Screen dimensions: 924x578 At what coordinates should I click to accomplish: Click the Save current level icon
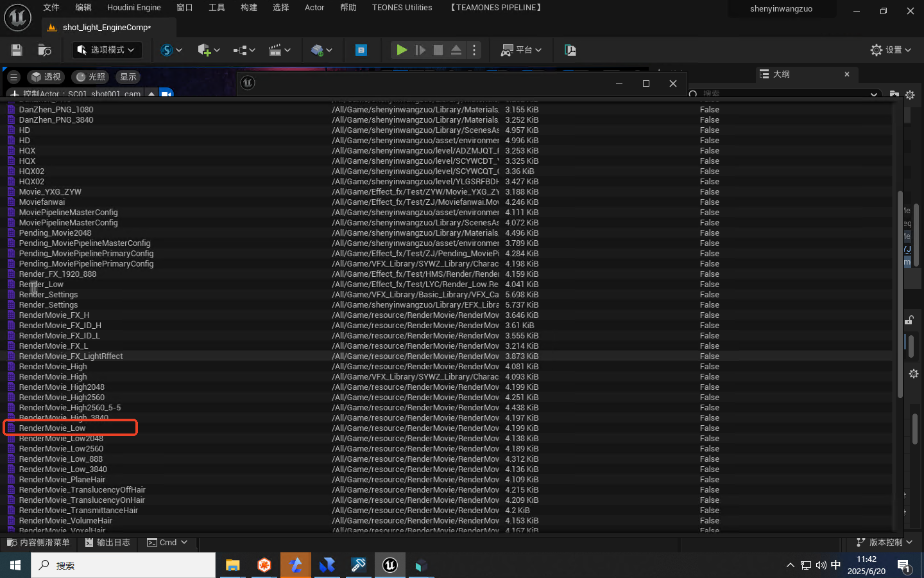coord(17,50)
